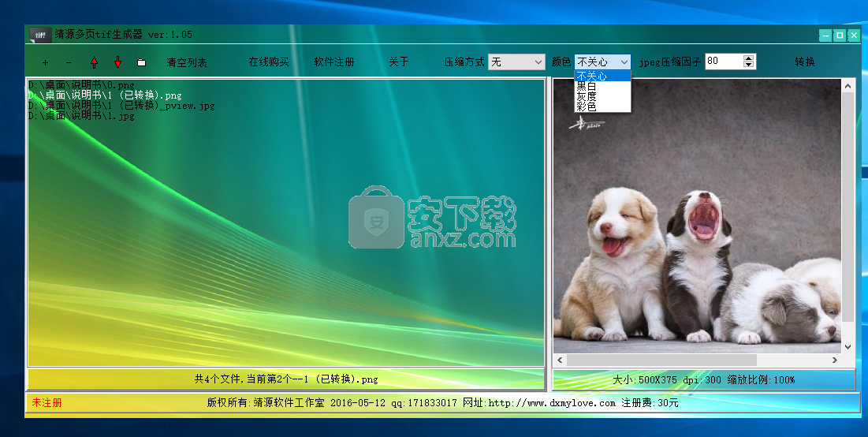
Task: Move file down with red down arrow
Action: pos(118,62)
